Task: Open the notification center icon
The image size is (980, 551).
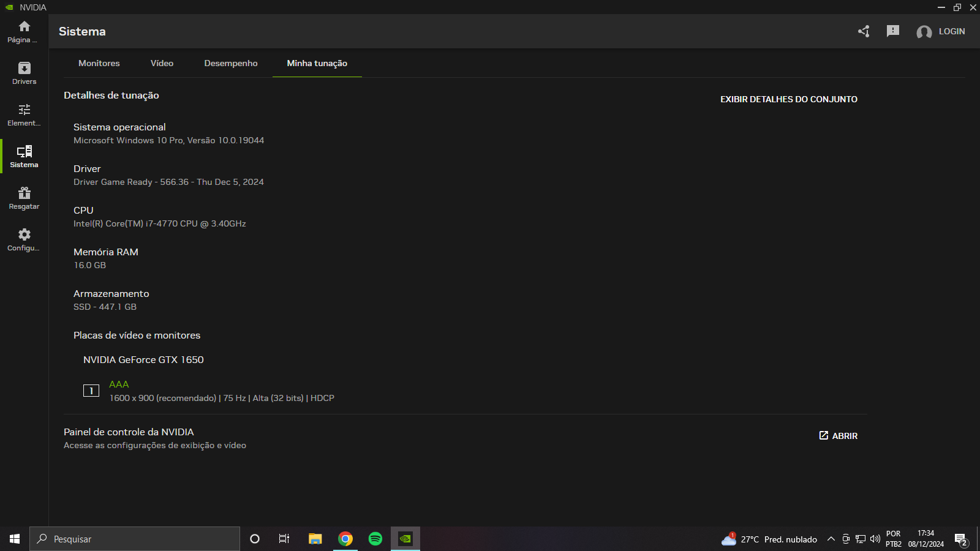Action: [x=961, y=539]
